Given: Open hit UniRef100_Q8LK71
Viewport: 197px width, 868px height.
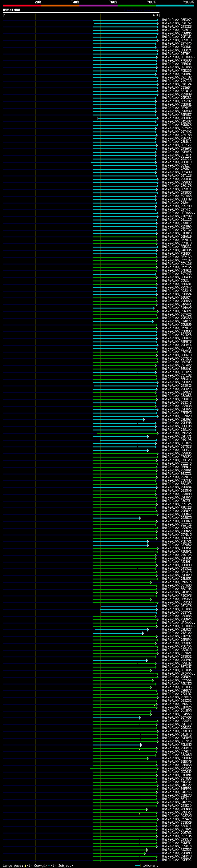Looking at the screenshot, I should [x=177, y=50].
